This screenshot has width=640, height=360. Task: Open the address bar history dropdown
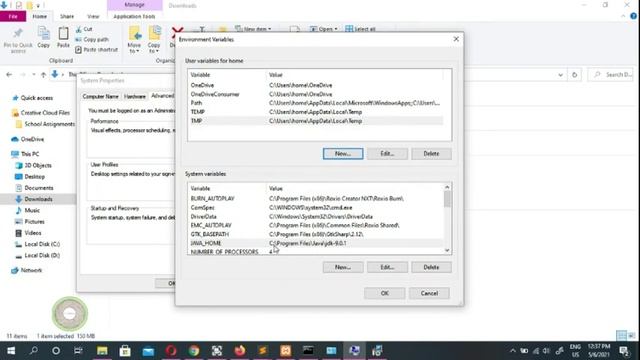(560, 75)
